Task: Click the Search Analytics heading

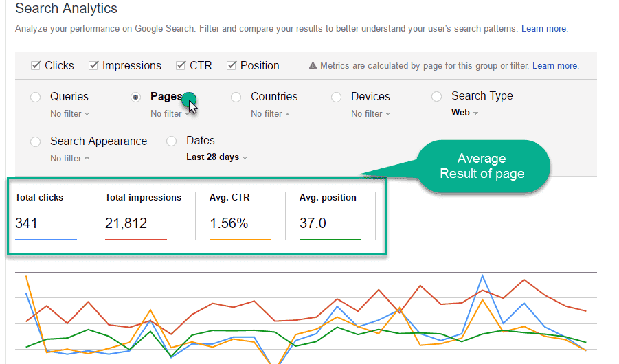Action: (67, 8)
